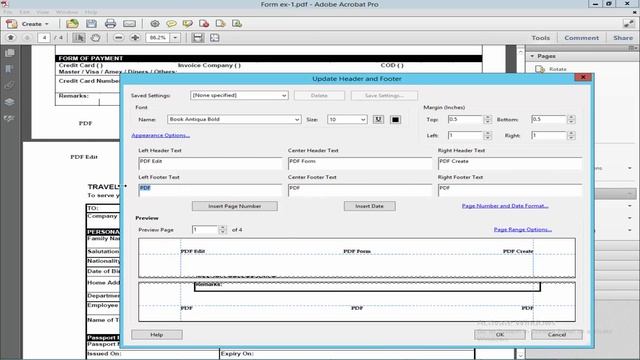Click the page icon with orange arrow

coord(220,24)
